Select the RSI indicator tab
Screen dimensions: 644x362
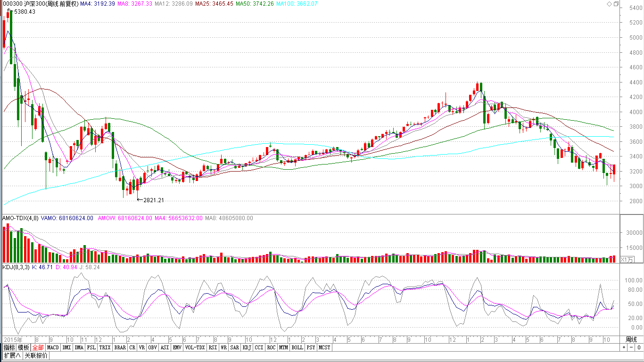click(213, 347)
